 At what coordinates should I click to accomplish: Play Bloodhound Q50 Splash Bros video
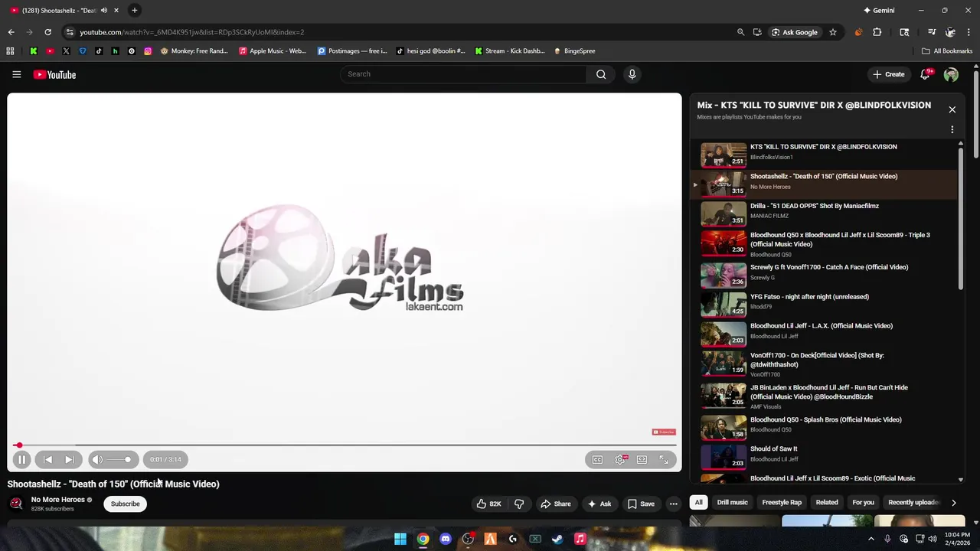[x=823, y=426]
